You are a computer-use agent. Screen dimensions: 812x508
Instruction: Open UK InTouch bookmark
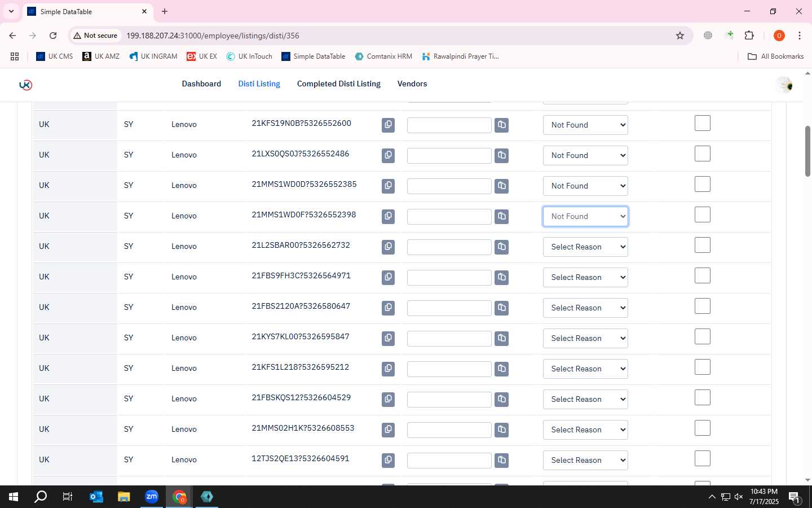tap(249, 56)
